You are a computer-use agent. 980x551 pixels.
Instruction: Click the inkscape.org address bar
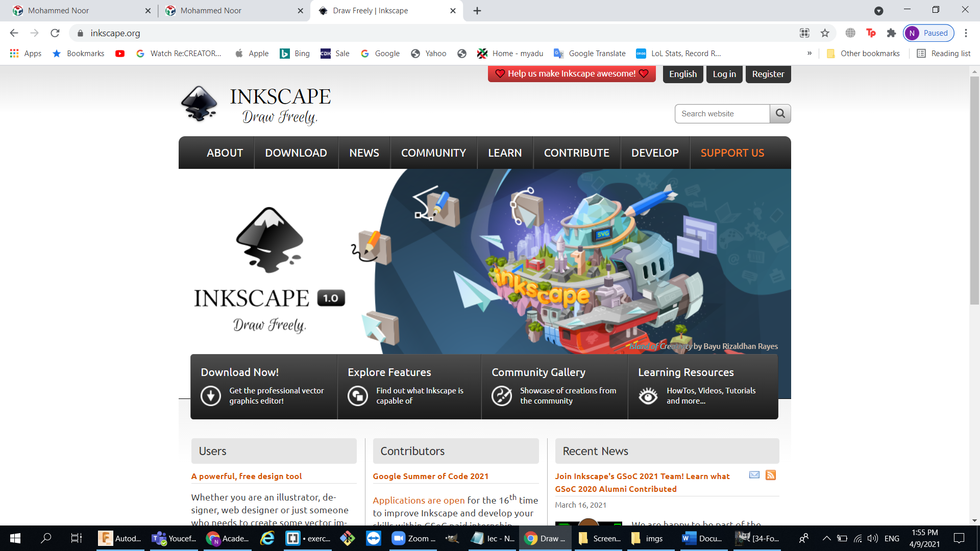434,33
